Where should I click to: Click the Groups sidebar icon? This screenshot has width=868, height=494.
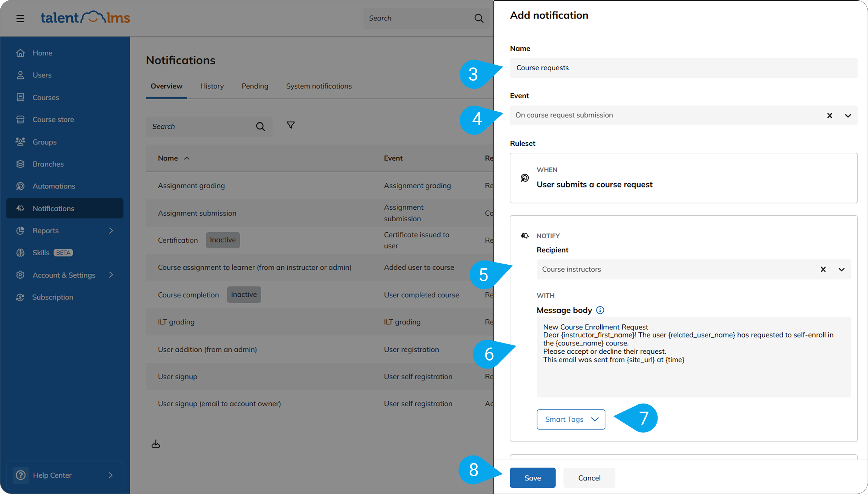point(20,142)
